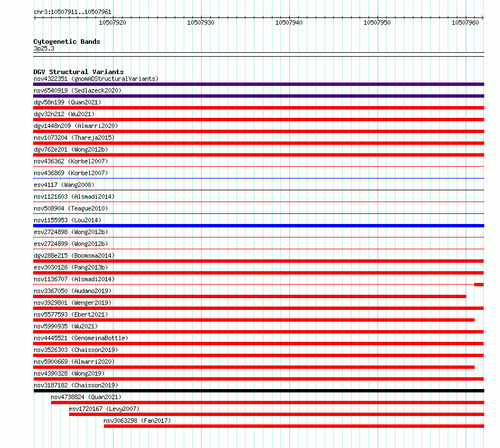Open variant nsv5577593 (Ebert2021)
Image resolution: width=500 pixels, height=448 pixels.
[x=71, y=314]
